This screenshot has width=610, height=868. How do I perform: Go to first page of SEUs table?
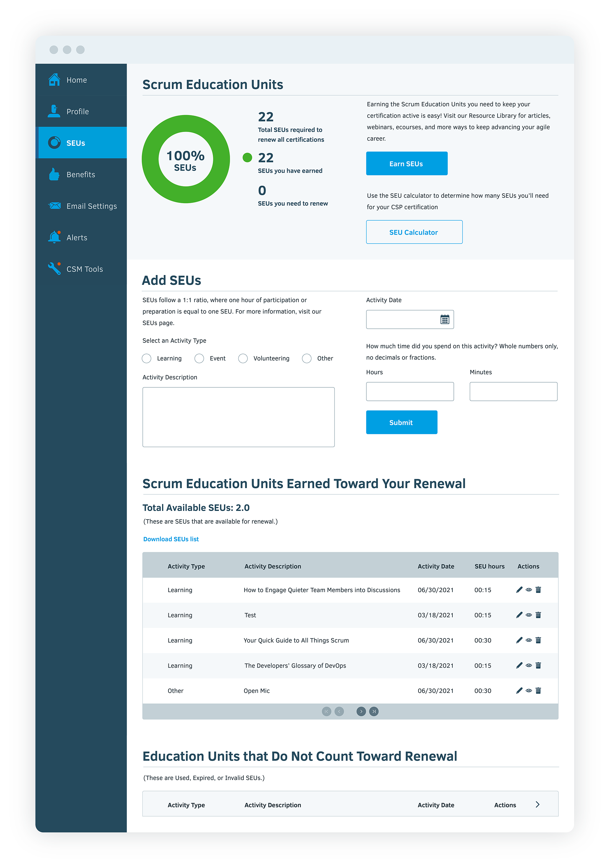pyautogui.click(x=326, y=712)
